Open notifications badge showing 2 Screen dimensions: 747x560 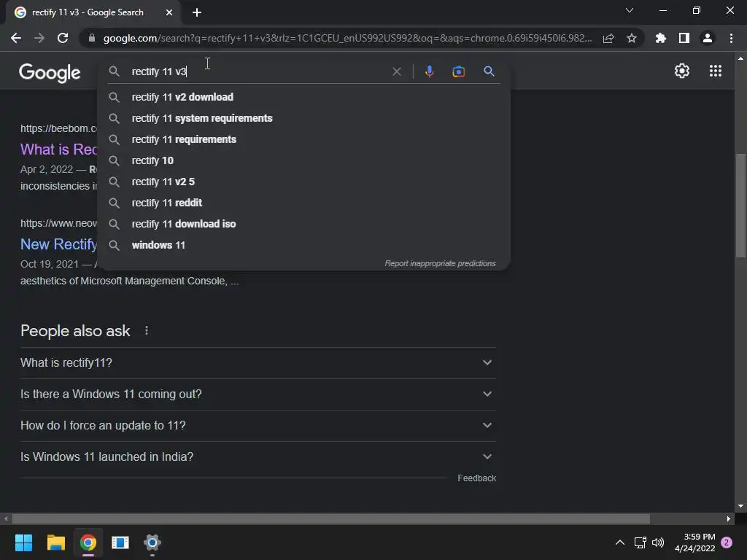(727, 542)
